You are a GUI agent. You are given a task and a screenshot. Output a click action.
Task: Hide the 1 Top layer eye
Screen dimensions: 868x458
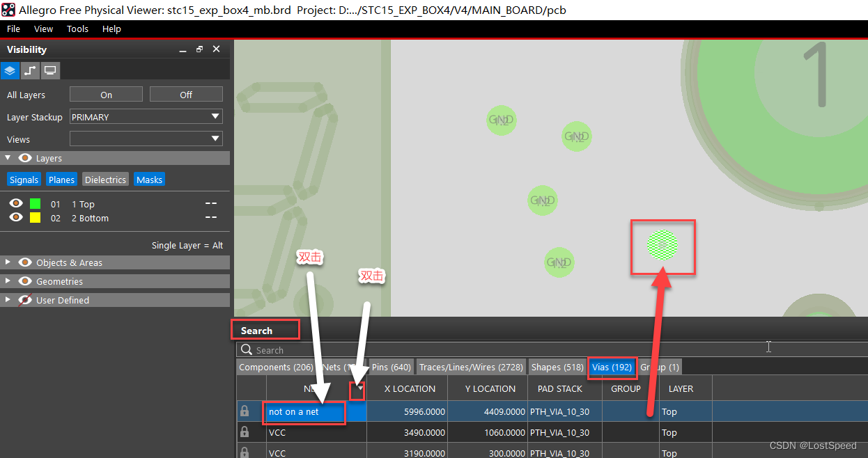pos(16,204)
